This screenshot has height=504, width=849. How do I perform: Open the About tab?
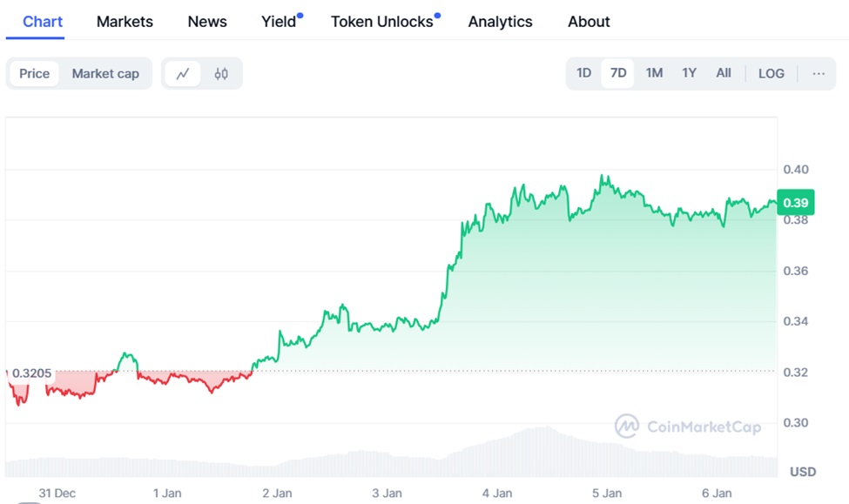tap(589, 22)
